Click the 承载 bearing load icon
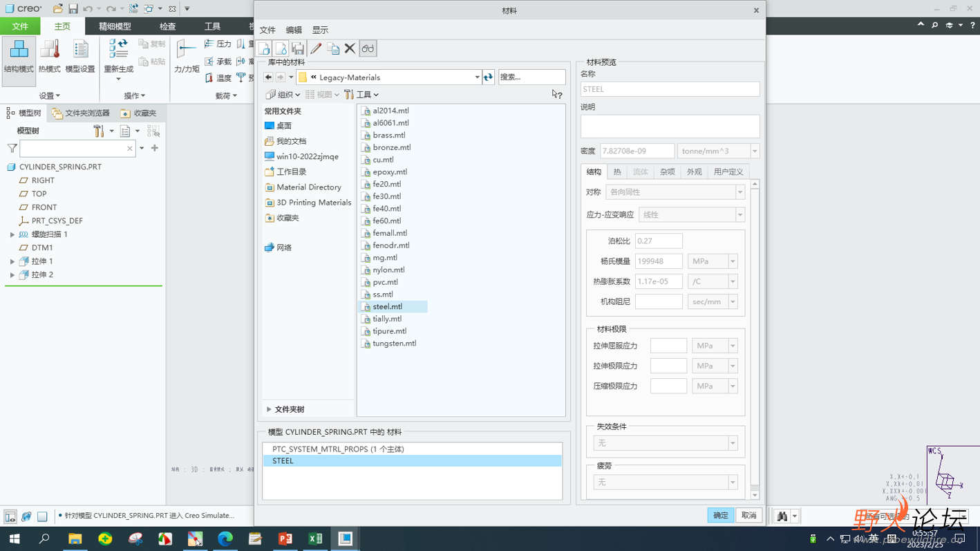The width and height of the screenshot is (980, 551). (218, 62)
